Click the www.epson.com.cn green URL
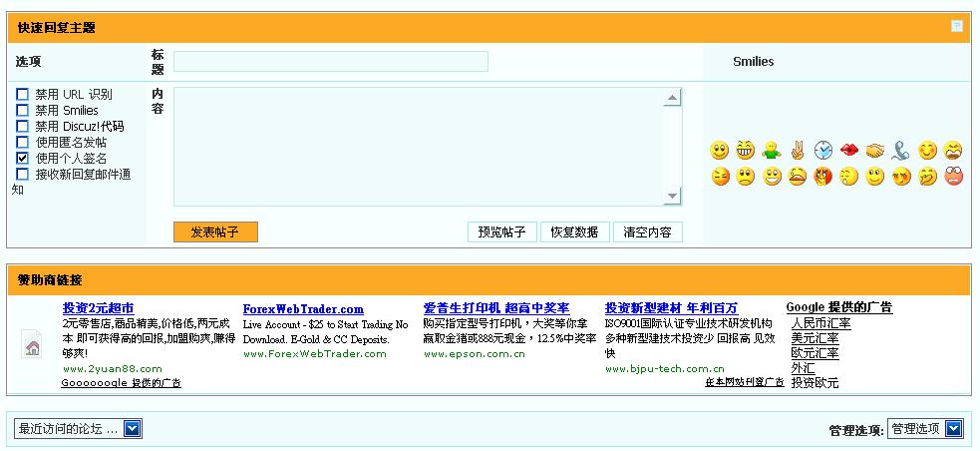The width and height of the screenshot is (980, 451). point(475,353)
